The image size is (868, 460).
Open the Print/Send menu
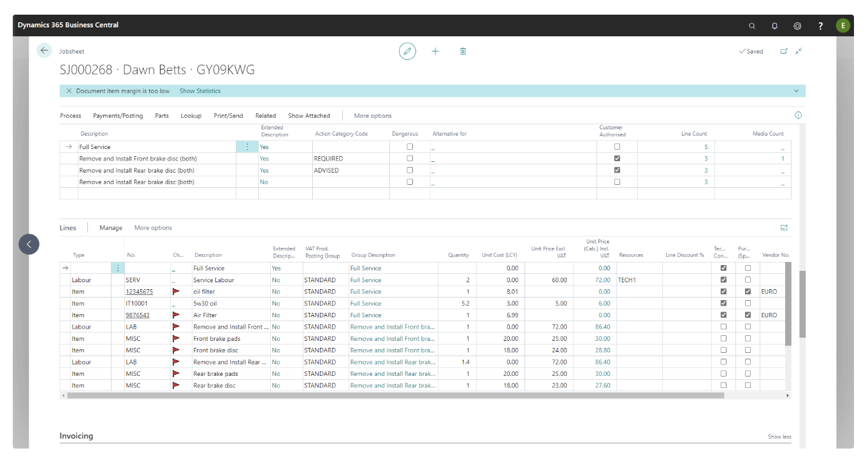click(228, 116)
